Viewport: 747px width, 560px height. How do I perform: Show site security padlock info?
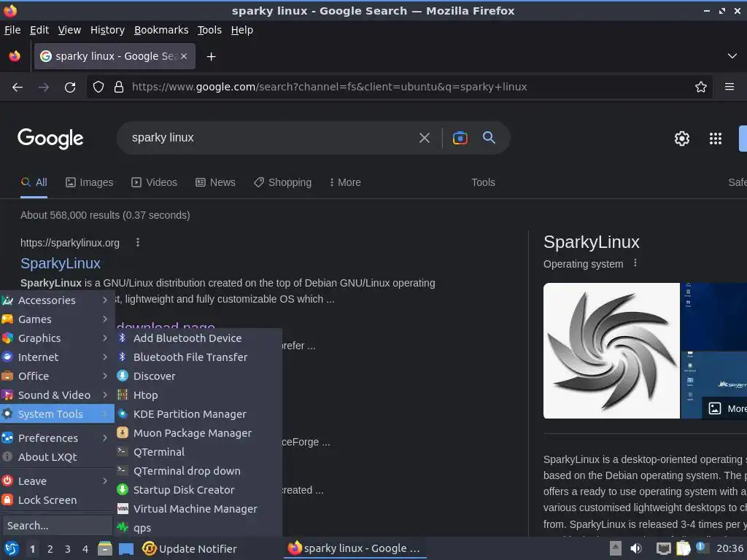pos(119,87)
